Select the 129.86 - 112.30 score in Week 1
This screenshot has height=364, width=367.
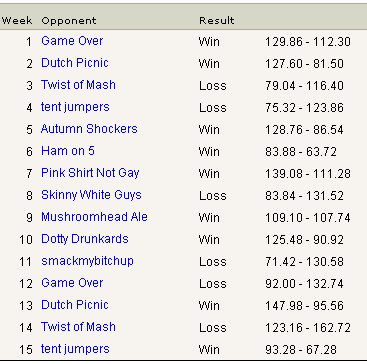pyautogui.click(x=308, y=42)
